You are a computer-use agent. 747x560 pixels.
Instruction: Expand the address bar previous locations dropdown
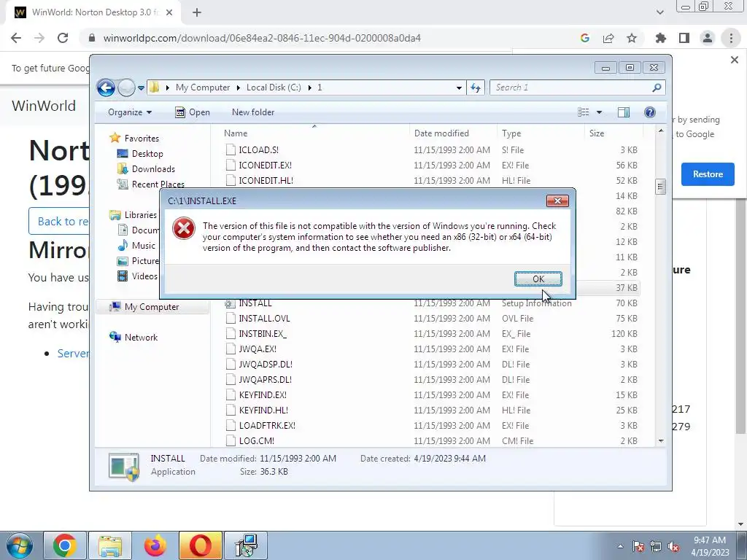[x=459, y=87]
